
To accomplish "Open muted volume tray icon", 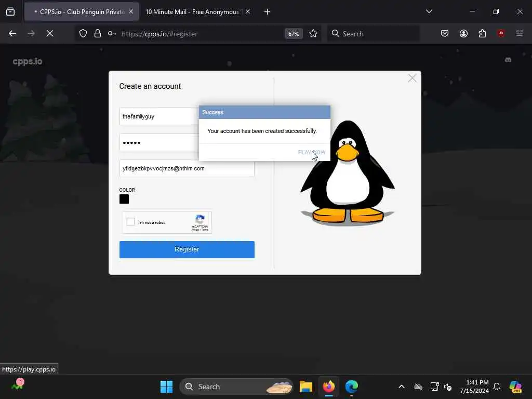I will coord(448,387).
